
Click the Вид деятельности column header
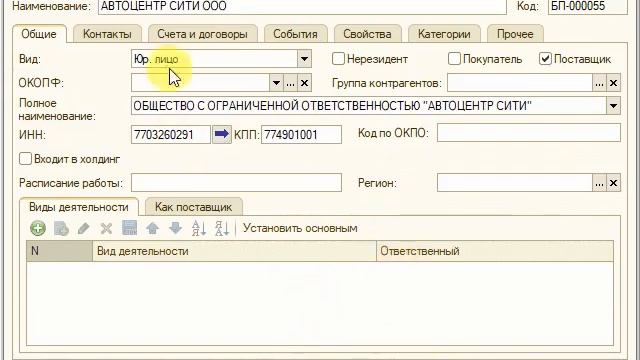tap(234, 251)
